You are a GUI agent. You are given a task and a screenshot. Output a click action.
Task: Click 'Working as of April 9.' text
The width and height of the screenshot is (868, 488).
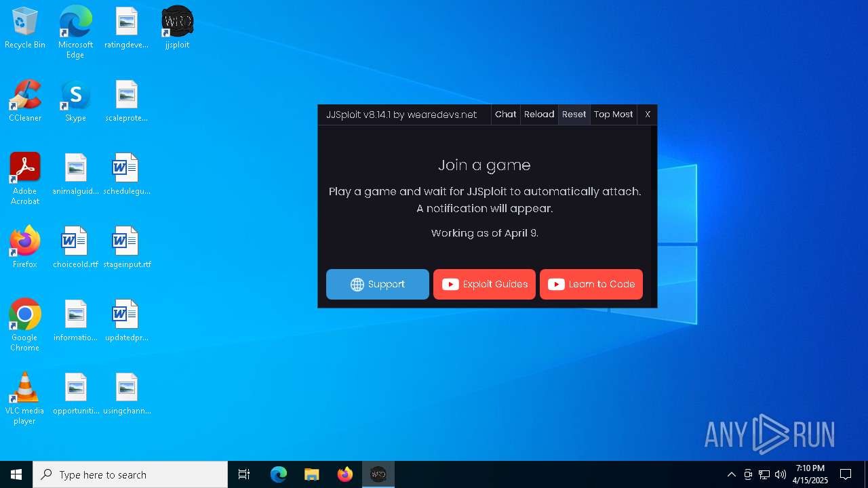(x=485, y=233)
